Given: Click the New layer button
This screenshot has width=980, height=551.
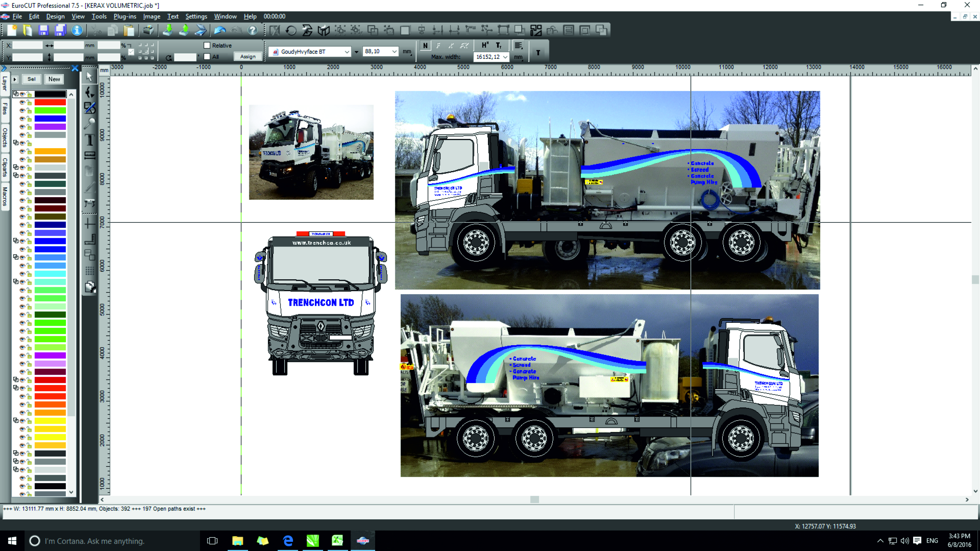Looking at the screenshot, I should point(54,79).
